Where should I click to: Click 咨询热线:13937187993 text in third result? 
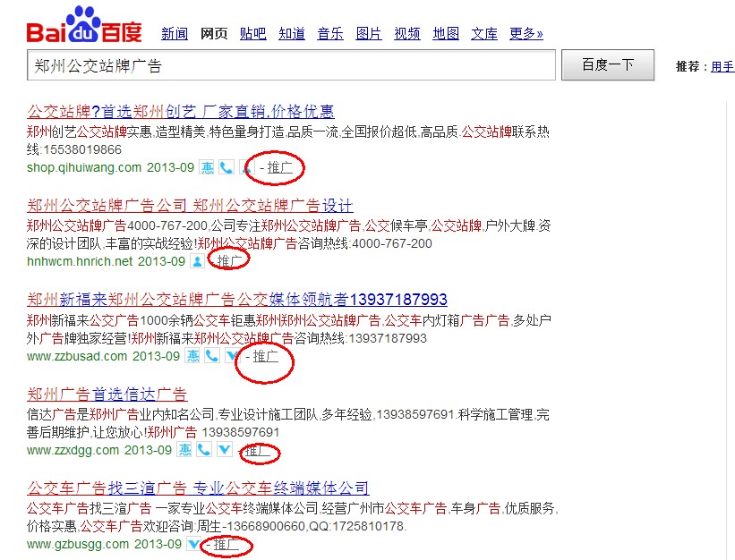click(x=361, y=338)
